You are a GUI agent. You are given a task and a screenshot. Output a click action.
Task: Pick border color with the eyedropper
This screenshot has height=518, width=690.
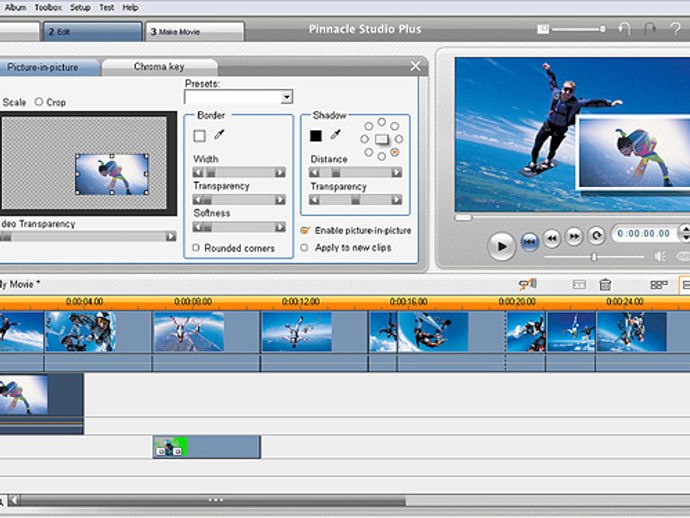click(219, 134)
